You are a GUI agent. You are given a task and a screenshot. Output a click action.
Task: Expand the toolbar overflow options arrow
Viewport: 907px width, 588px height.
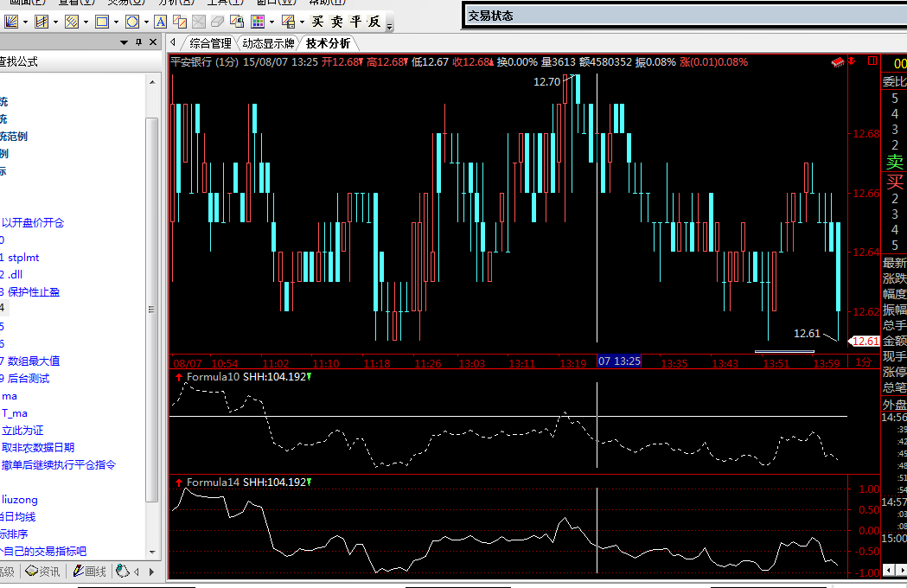point(389,26)
